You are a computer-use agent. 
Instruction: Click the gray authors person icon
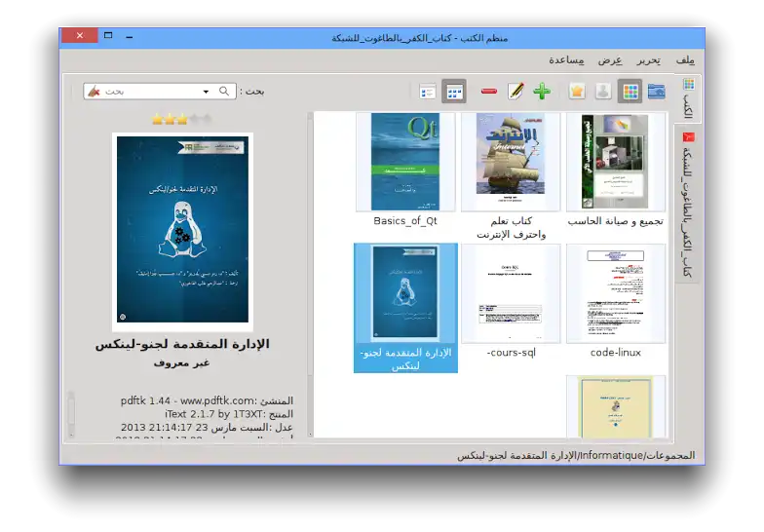[603, 92]
